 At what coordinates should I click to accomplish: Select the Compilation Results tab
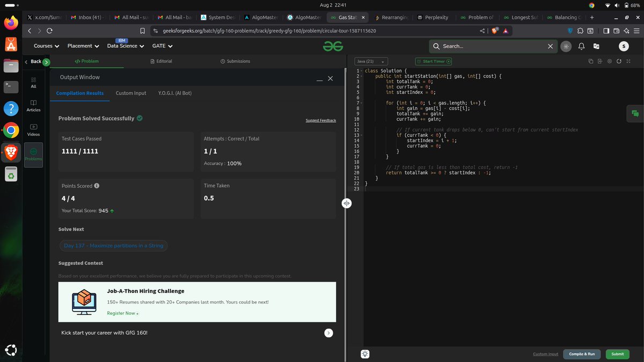pyautogui.click(x=80, y=93)
